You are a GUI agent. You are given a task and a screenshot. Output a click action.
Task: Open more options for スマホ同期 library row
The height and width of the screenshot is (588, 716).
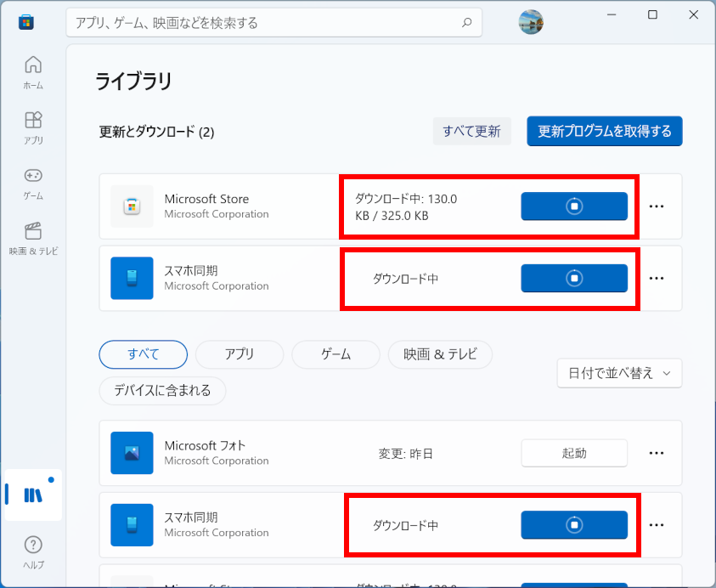657,525
